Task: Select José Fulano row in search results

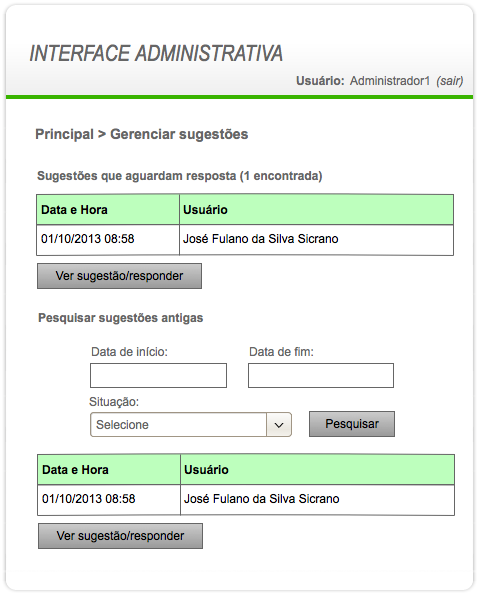Action: pyautogui.click(x=246, y=500)
